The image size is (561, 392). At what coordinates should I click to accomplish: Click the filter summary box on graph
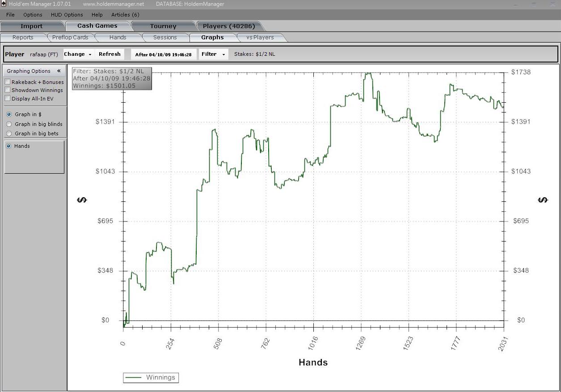point(112,78)
